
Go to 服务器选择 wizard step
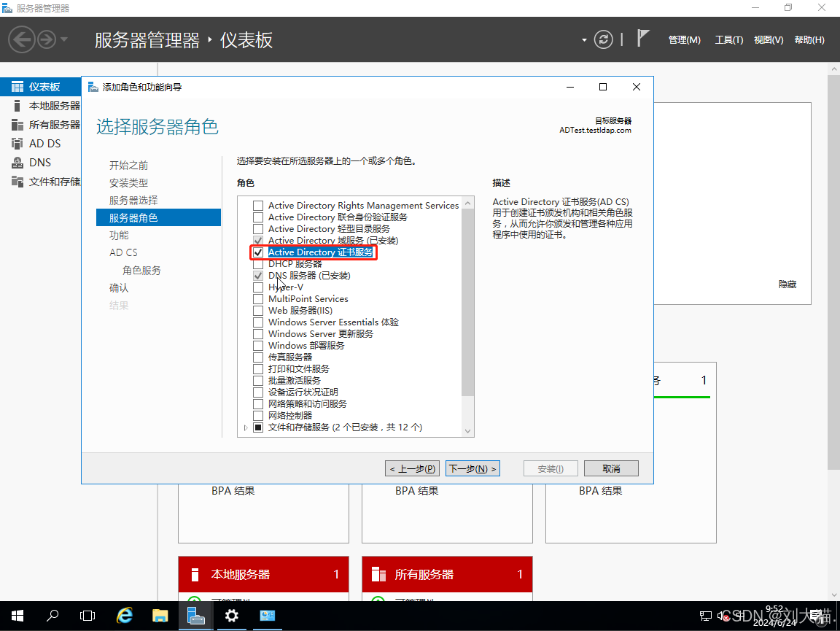133,200
